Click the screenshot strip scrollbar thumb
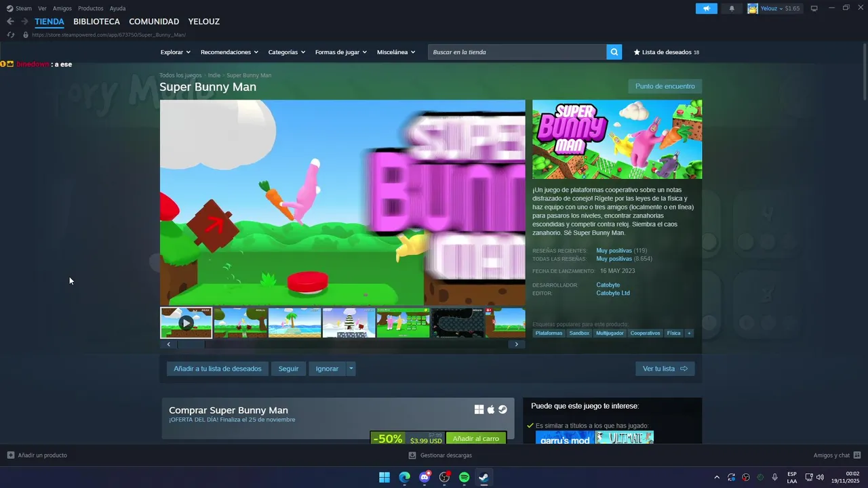 [191, 344]
